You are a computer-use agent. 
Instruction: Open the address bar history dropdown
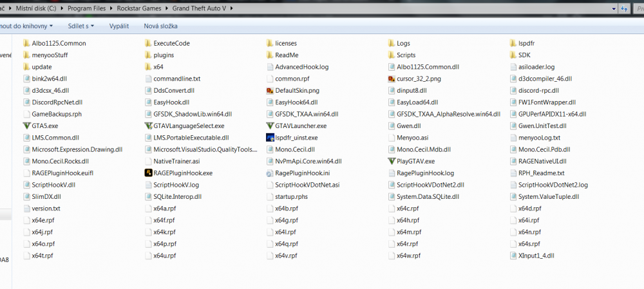[x=614, y=8]
